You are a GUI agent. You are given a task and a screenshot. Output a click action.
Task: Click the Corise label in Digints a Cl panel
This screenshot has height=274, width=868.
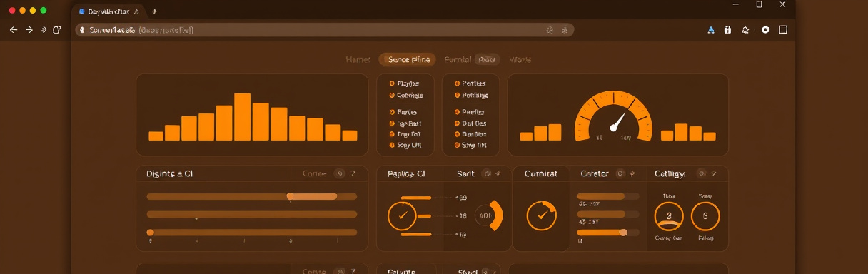[314, 173]
